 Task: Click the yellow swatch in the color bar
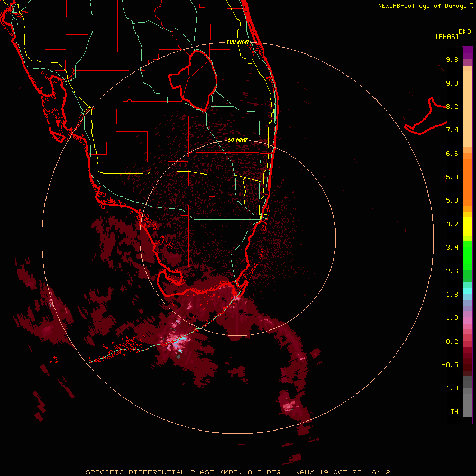pos(467,226)
